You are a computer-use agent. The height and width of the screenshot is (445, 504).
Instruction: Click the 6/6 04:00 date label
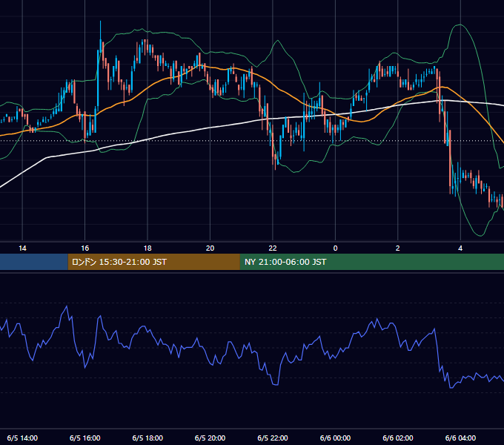click(x=460, y=438)
